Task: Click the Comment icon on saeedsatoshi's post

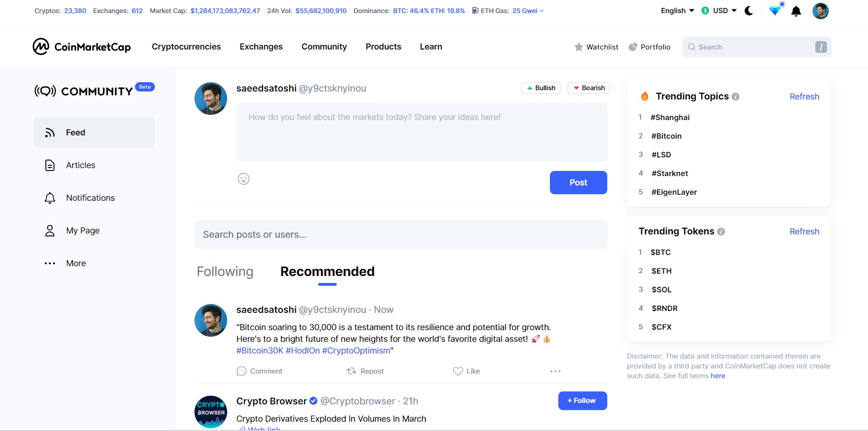Action: 241,371
